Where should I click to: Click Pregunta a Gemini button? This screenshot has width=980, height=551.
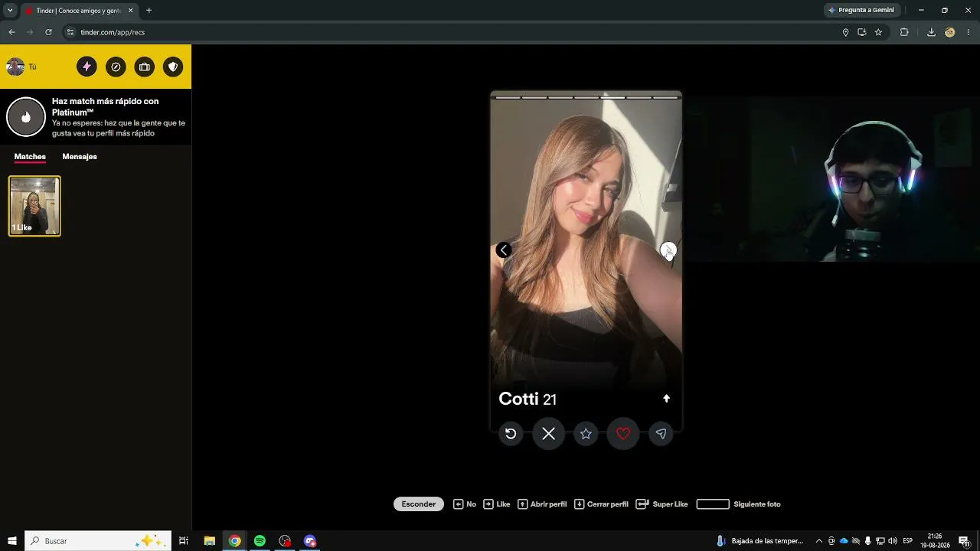click(861, 10)
